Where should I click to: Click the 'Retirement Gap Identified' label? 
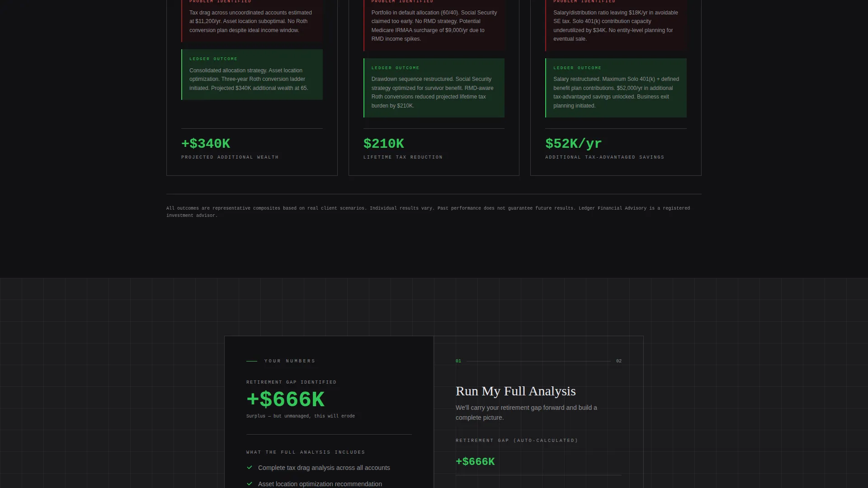pos(291,382)
